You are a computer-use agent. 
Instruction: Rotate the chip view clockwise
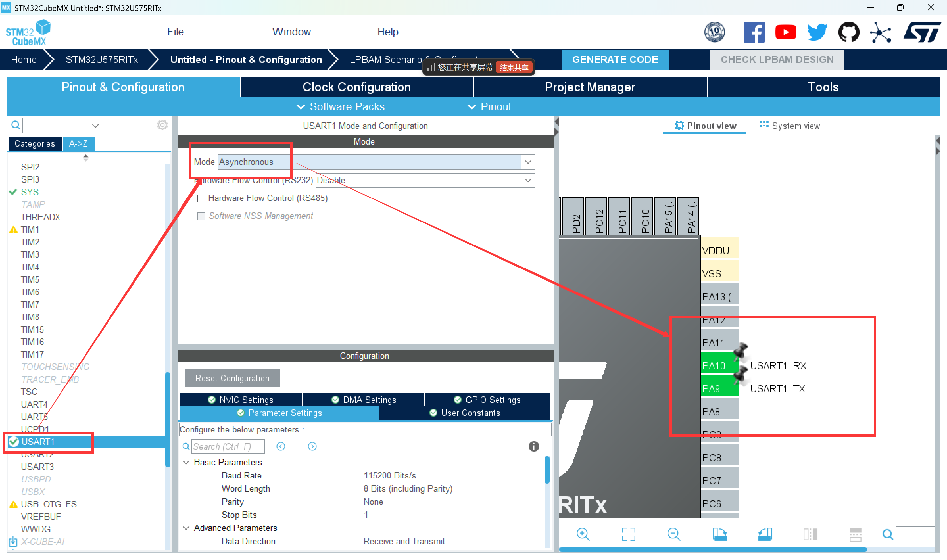[x=719, y=534]
